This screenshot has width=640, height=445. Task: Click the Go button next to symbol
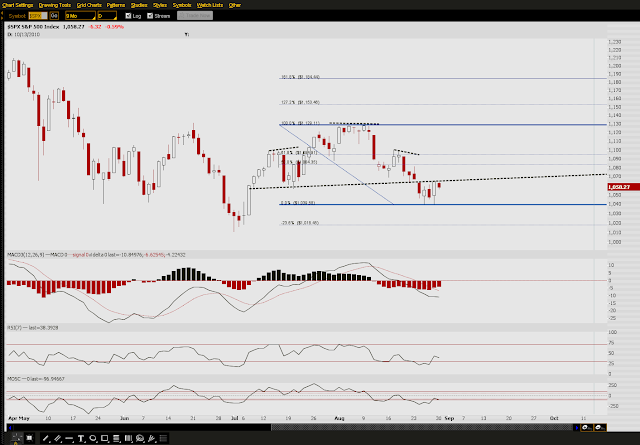pos(54,16)
